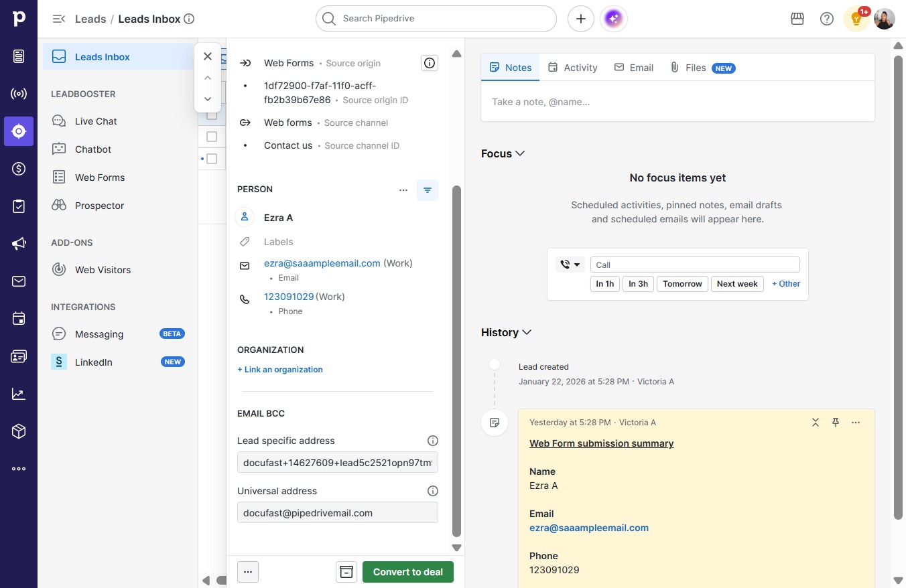906x588 pixels.
Task: Switch to the Files tab
Action: click(702, 68)
